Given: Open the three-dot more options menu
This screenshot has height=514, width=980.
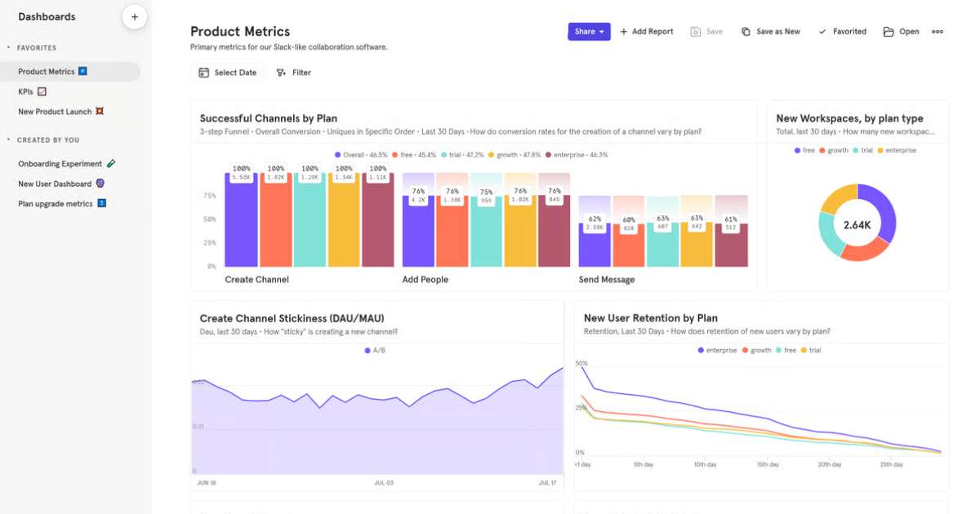Looking at the screenshot, I should pos(938,32).
